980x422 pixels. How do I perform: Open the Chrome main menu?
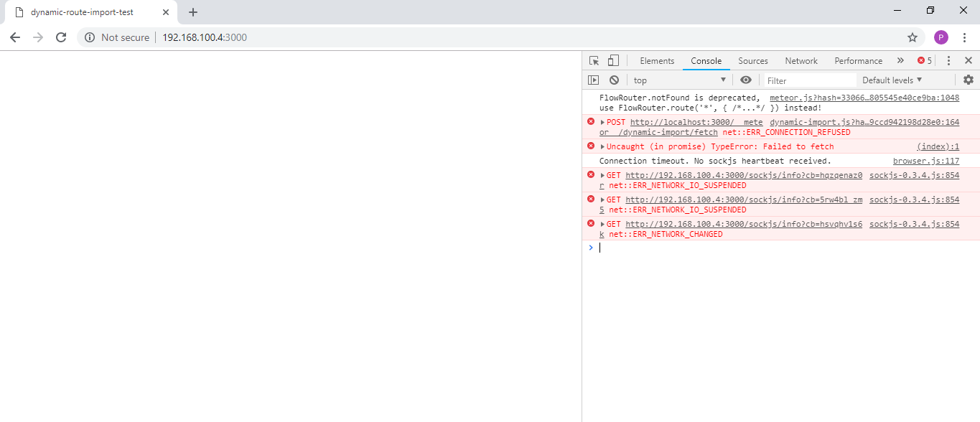pyautogui.click(x=964, y=37)
